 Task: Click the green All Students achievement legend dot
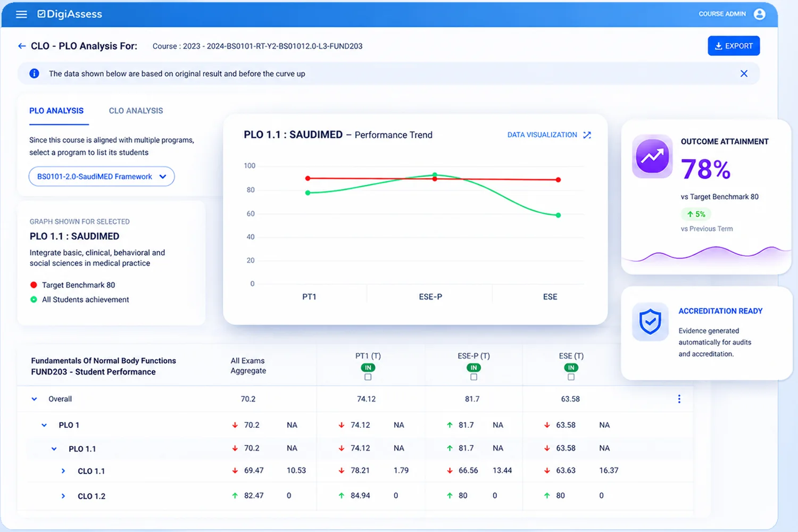click(x=34, y=300)
